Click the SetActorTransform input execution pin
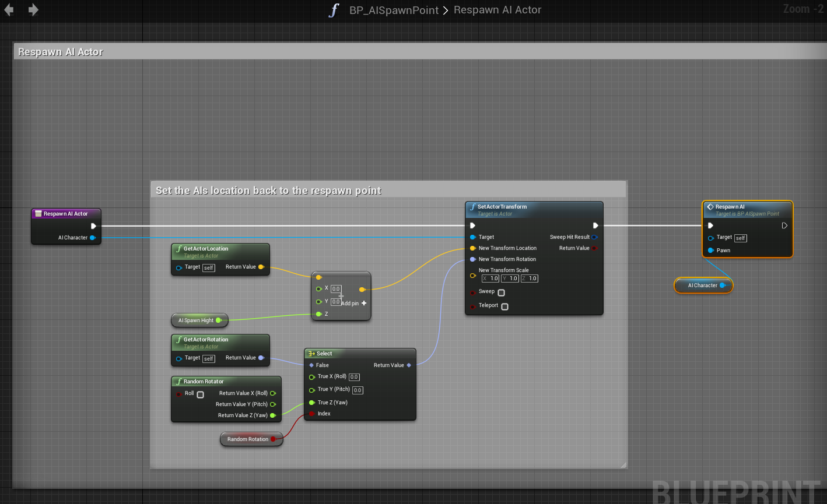 pos(473,225)
